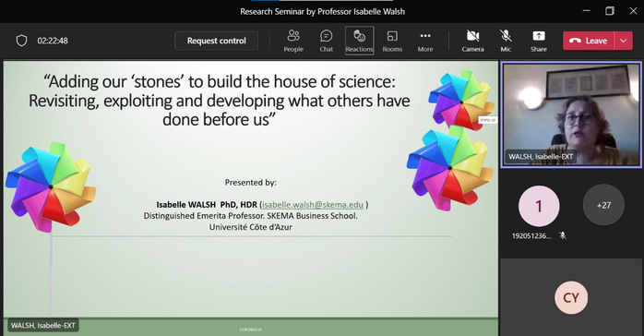Select Isabelle Walsh's video thumbnail
Image resolution: width=644 pixels, height=336 pixels.
tap(571, 115)
